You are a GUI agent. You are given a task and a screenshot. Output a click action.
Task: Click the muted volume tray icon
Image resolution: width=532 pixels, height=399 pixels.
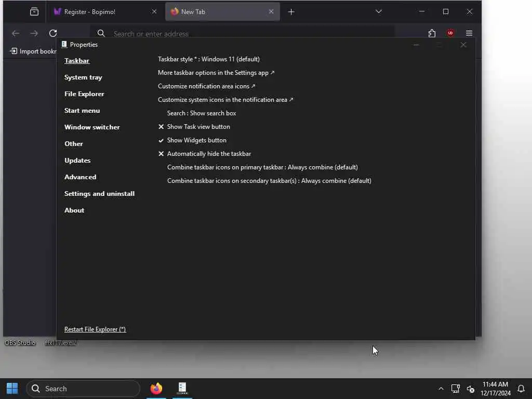(470, 389)
